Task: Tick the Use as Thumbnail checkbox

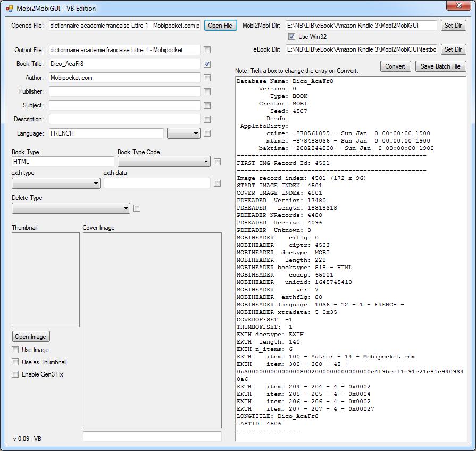Action: click(15, 362)
